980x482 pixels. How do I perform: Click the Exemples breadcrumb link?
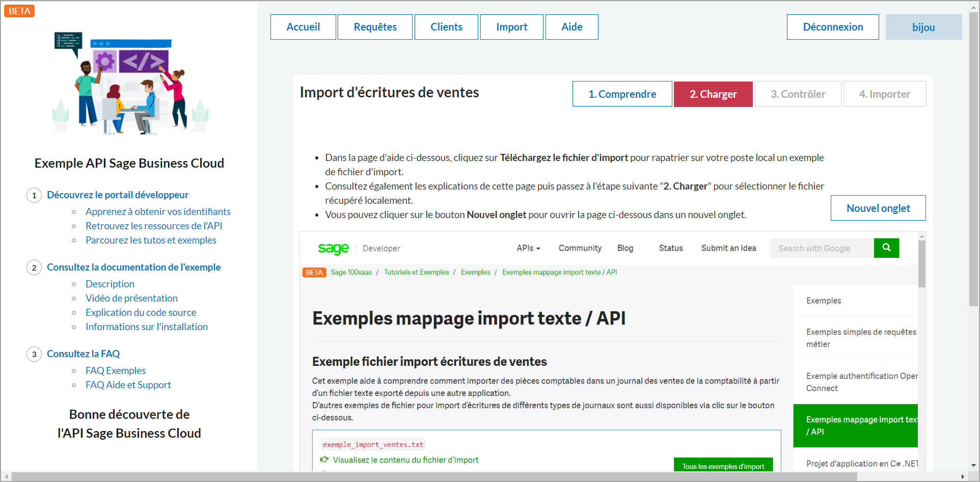coord(475,272)
